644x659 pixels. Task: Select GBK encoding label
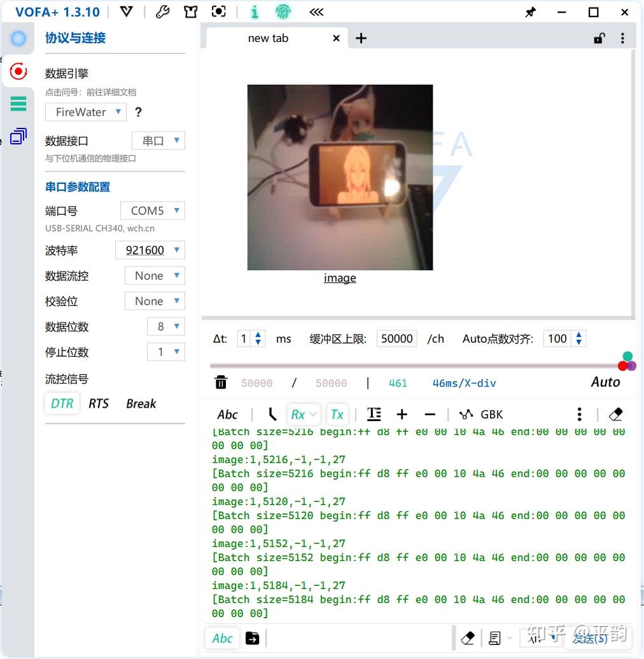491,415
